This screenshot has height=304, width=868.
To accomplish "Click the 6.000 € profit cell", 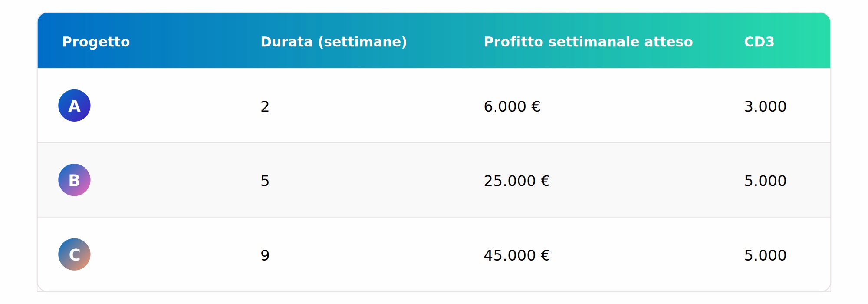I will 512,106.
